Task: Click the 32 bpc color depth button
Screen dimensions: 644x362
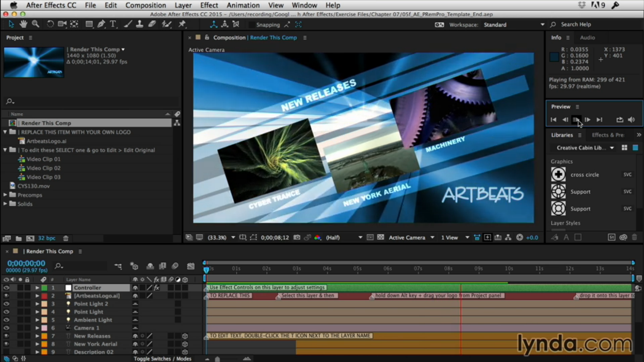Action: [46, 238]
